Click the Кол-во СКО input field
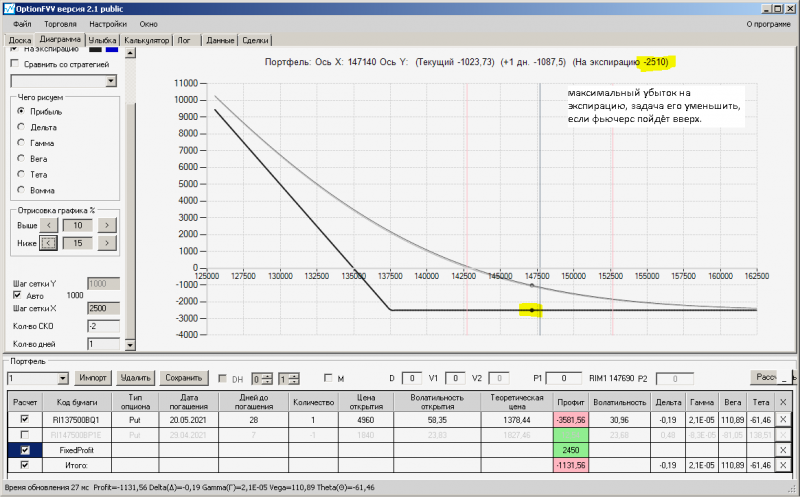Screen dimensions: 800x497 point(104,326)
